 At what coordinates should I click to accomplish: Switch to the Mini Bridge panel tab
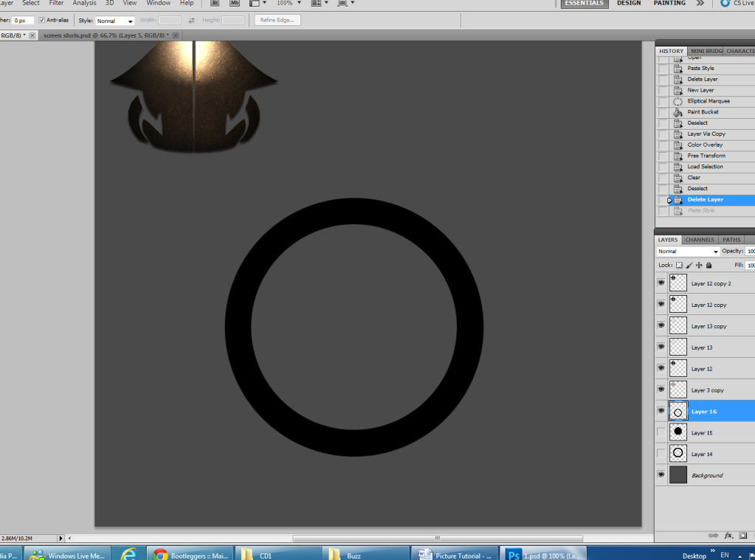[706, 51]
